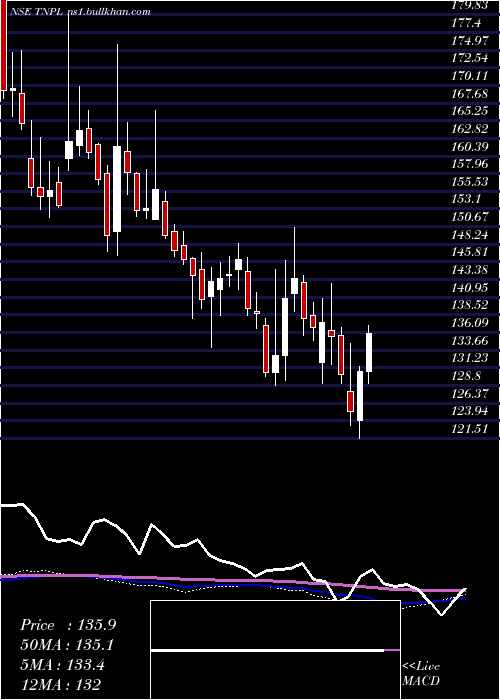
Task: Click the <<Live MACD label
Action: pyautogui.click(x=421, y=674)
